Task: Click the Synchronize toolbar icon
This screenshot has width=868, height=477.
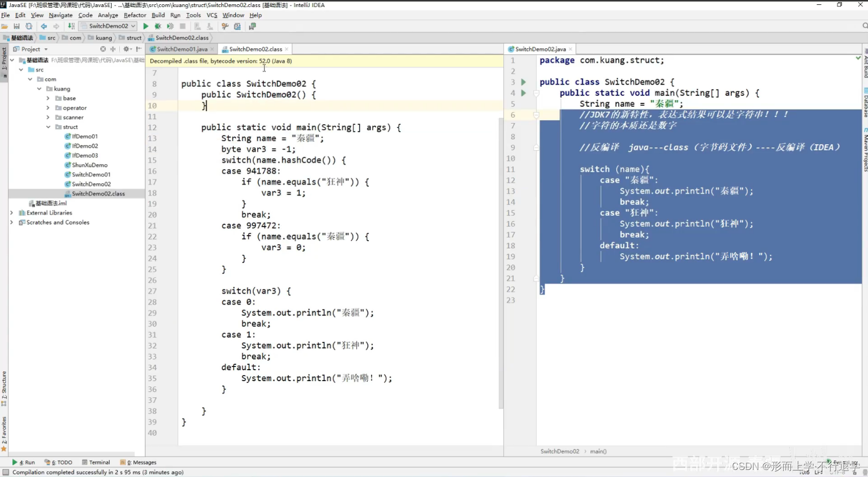Action: point(29,26)
